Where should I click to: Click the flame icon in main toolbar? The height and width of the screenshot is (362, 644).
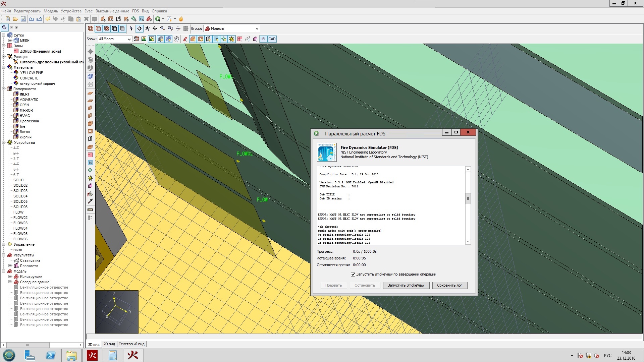click(x=181, y=19)
